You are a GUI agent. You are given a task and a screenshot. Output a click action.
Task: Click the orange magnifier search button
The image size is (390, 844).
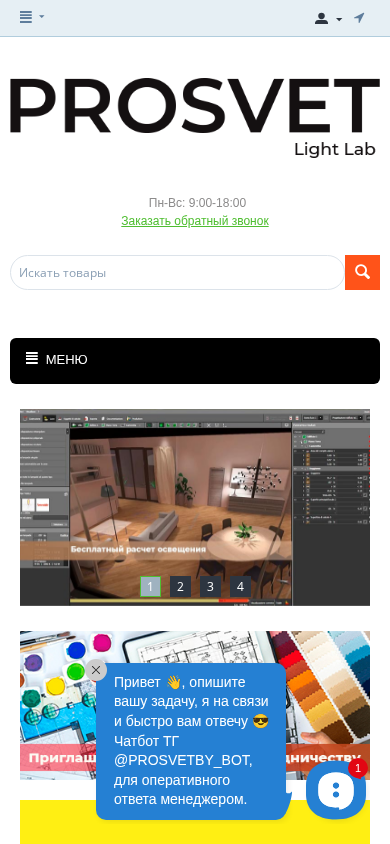[x=363, y=272]
